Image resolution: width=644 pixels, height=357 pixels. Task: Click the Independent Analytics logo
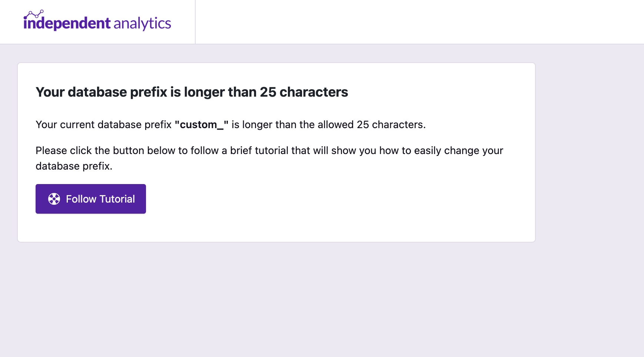click(x=97, y=21)
